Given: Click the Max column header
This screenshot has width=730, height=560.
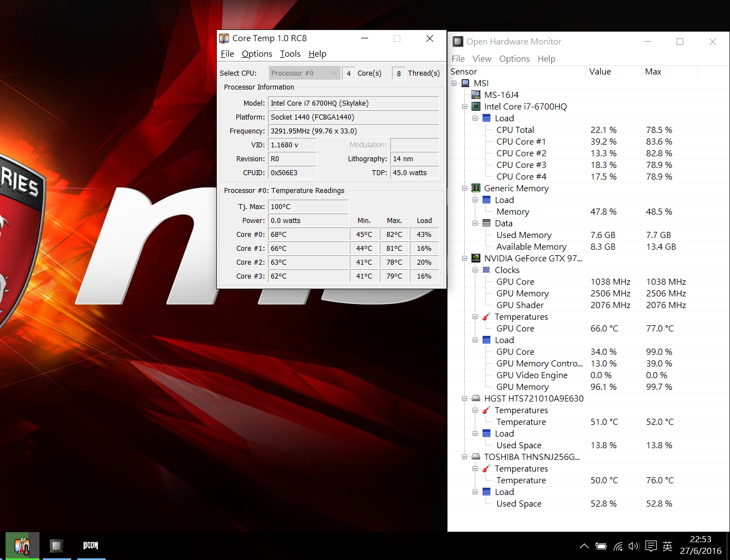Looking at the screenshot, I should (x=669, y=72).
